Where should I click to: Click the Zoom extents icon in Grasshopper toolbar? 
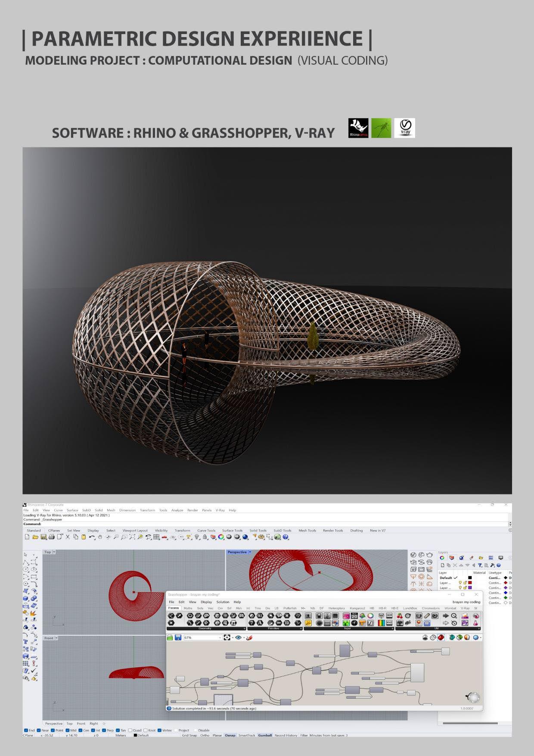click(227, 637)
